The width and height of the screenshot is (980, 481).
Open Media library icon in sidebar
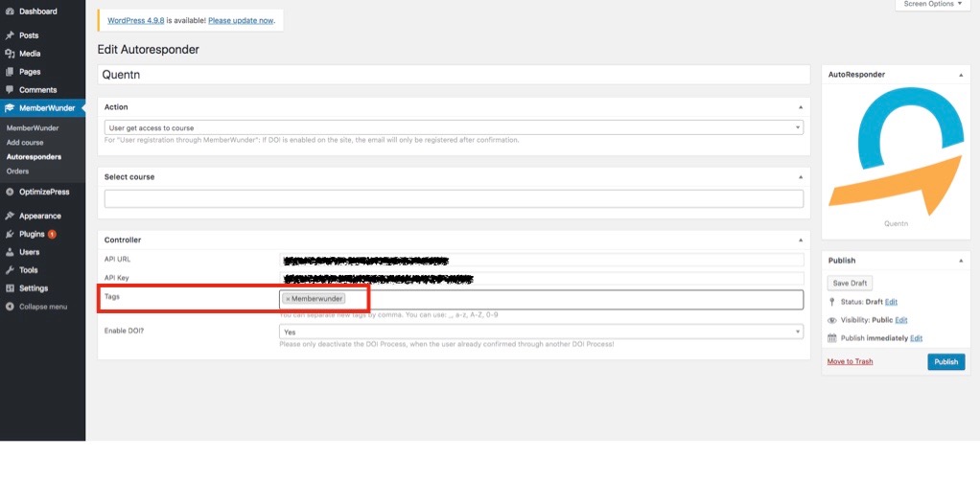pyautogui.click(x=10, y=54)
